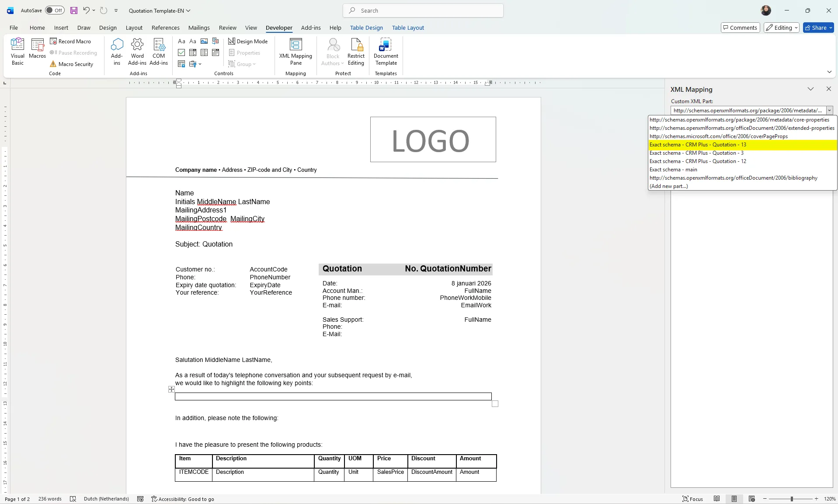Select 'Exact schema - main' from dropdown list
This screenshot has height=504, width=838.
pos(673,170)
